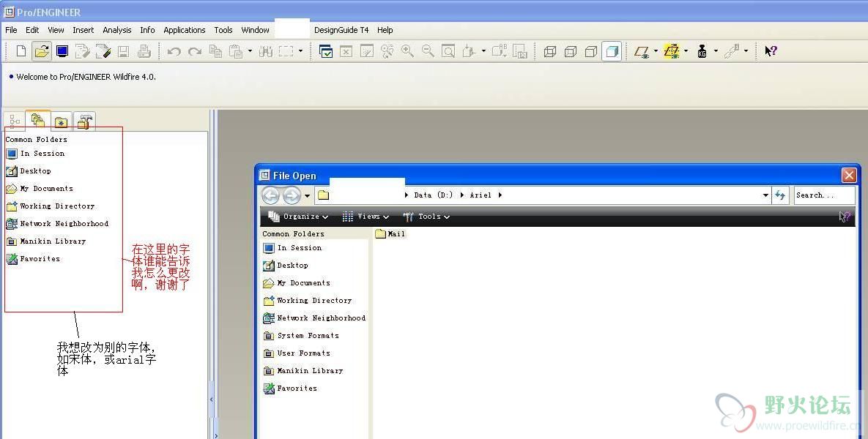Click the Save diskette icon
This screenshot has height=439, width=868.
(x=124, y=51)
